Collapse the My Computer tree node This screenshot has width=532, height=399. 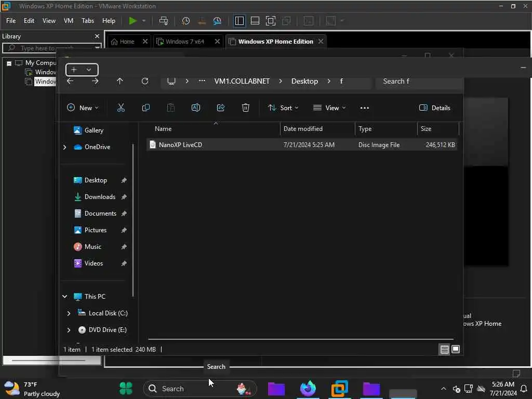tap(9, 63)
